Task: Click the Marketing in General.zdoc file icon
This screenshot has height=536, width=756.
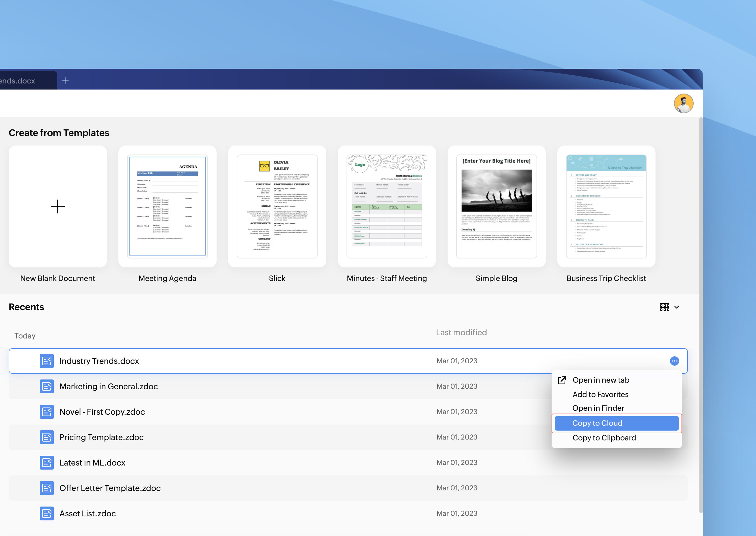Action: coord(47,386)
